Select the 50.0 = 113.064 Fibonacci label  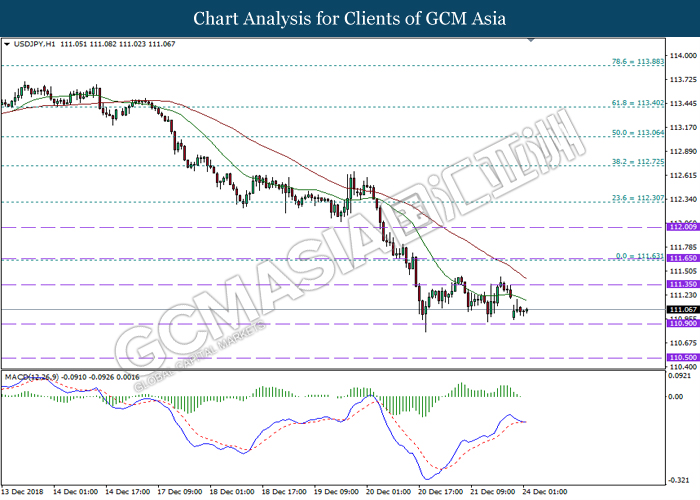coord(638,133)
